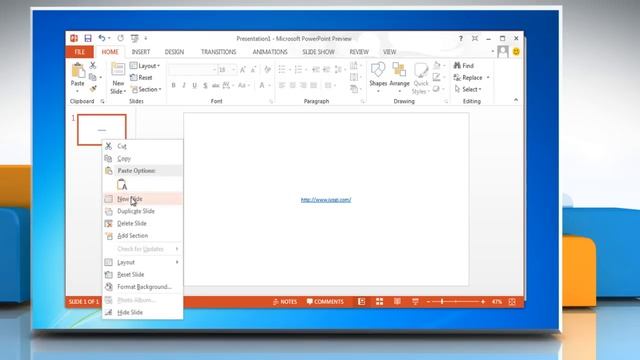Choose Add Section in context menu

click(142, 236)
